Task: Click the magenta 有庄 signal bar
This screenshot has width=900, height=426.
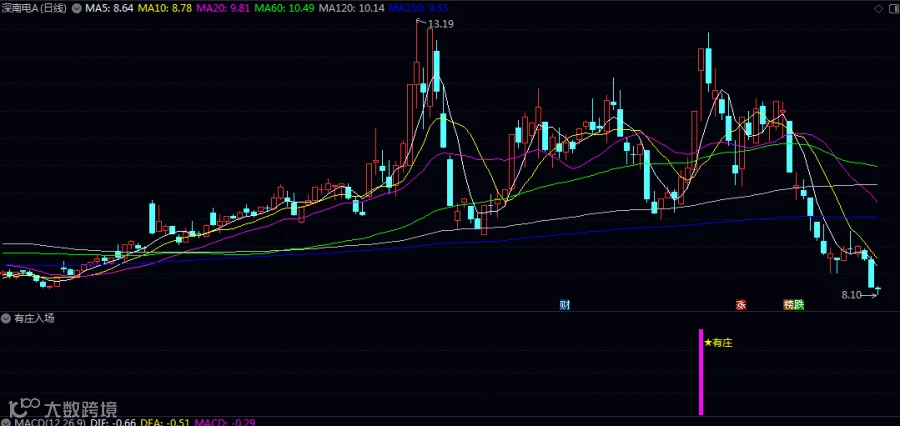Action: click(701, 372)
